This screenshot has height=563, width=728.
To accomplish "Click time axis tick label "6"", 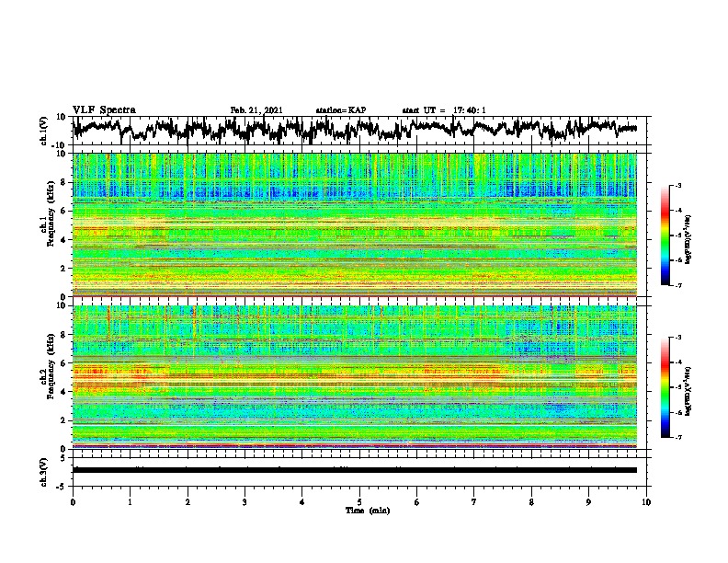I will (x=417, y=502).
